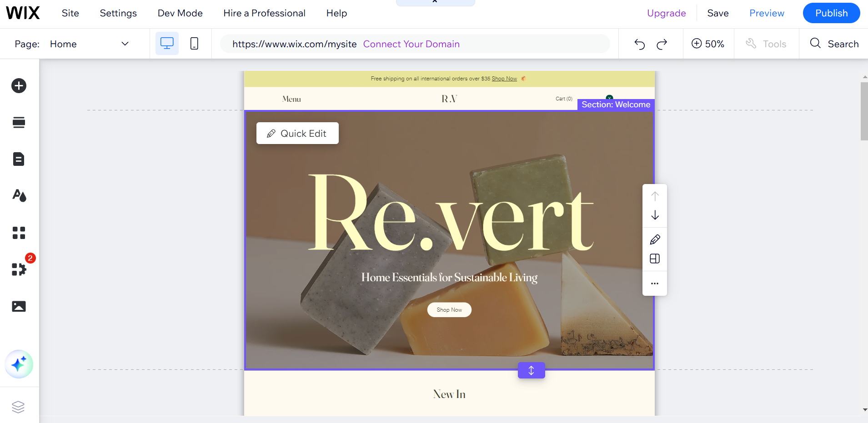The image size is (868, 423).
Task: Open the Add Apps panel
Action: pos(19,233)
